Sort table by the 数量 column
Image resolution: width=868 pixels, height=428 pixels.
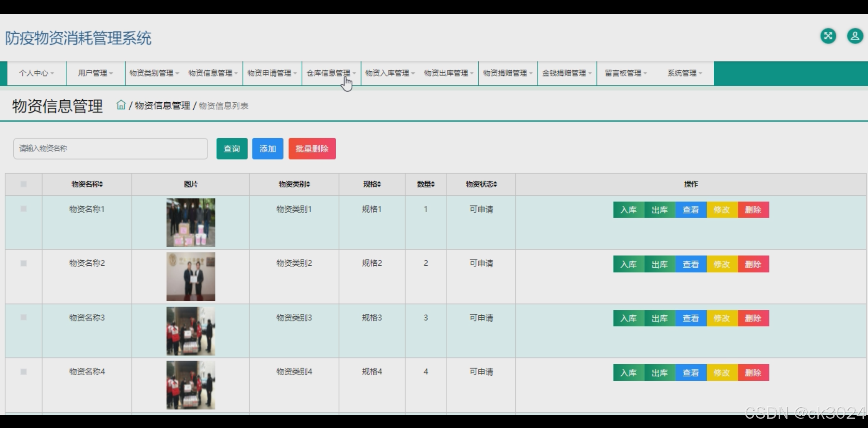click(425, 184)
